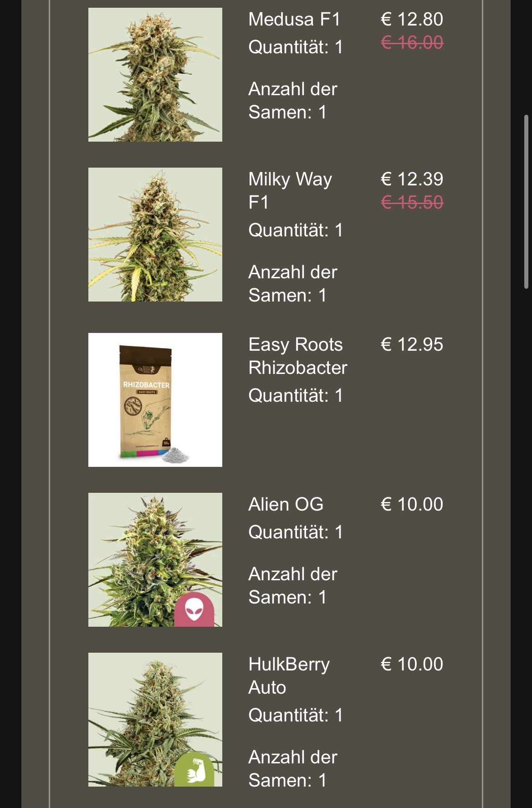Click the Milky Way discounted price € 12.39
The height and width of the screenshot is (808, 532).
[x=412, y=179]
